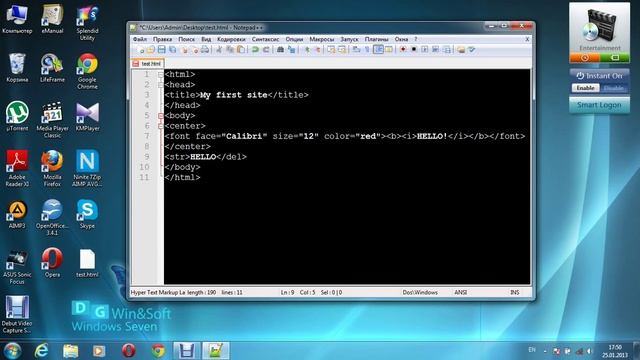
Task: Open the Запуск menu
Action: tap(349, 39)
